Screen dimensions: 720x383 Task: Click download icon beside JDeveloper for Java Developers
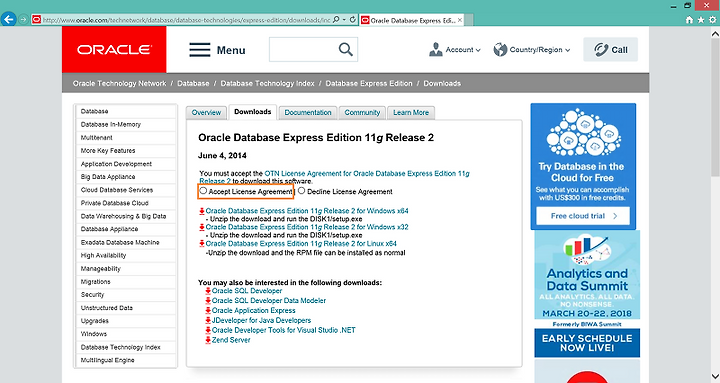pyautogui.click(x=208, y=321)
